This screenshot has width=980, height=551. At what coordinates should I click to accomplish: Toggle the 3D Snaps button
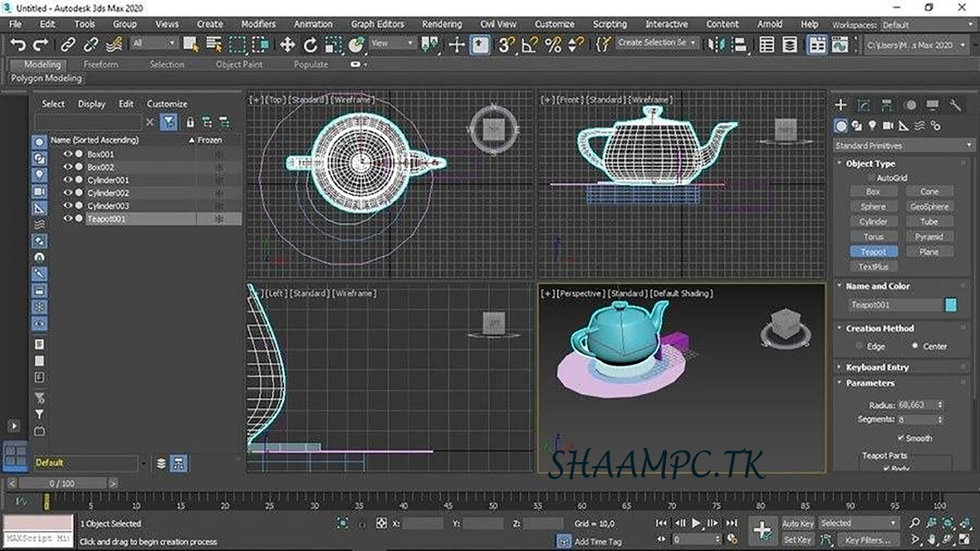(x=506, y=45)
